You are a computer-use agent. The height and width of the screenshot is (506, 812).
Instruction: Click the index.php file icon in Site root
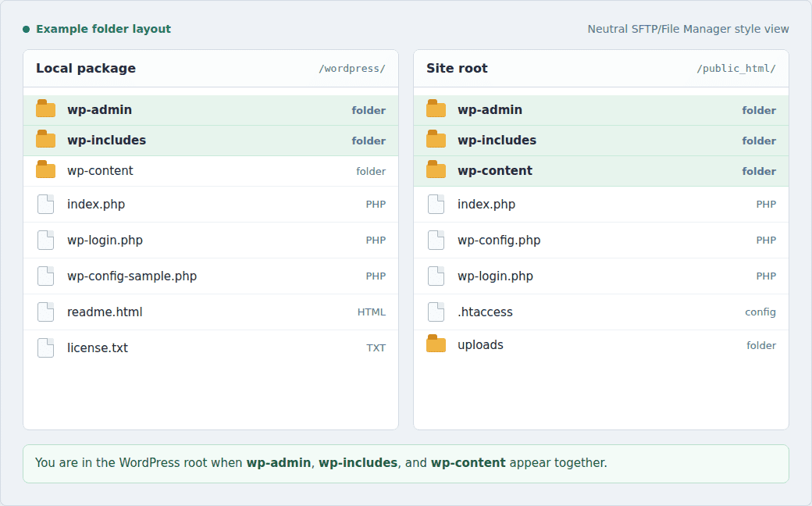[436, 204]
